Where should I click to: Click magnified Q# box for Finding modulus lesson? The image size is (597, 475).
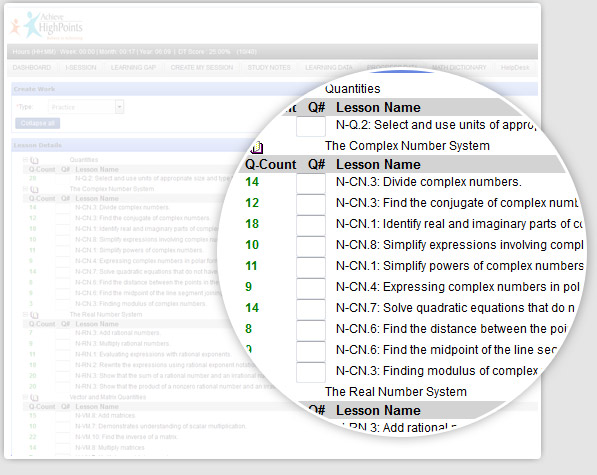coord(311,372)
